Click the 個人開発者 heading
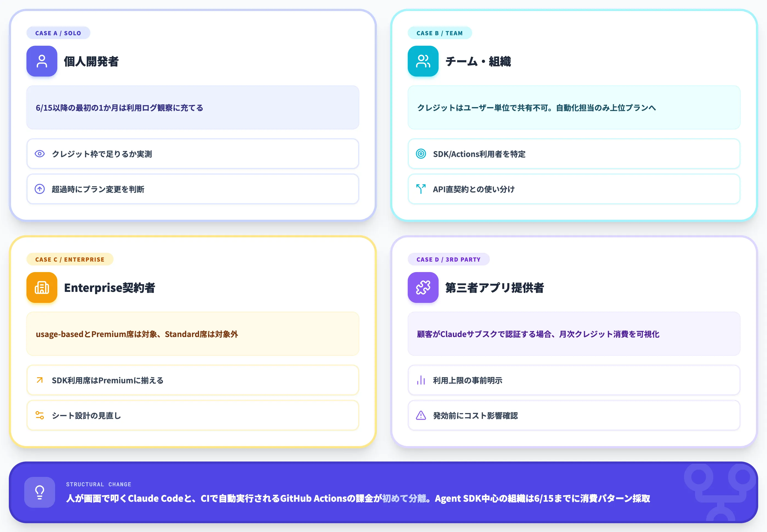The image size is (767, 532). click(x=91, y=61)
